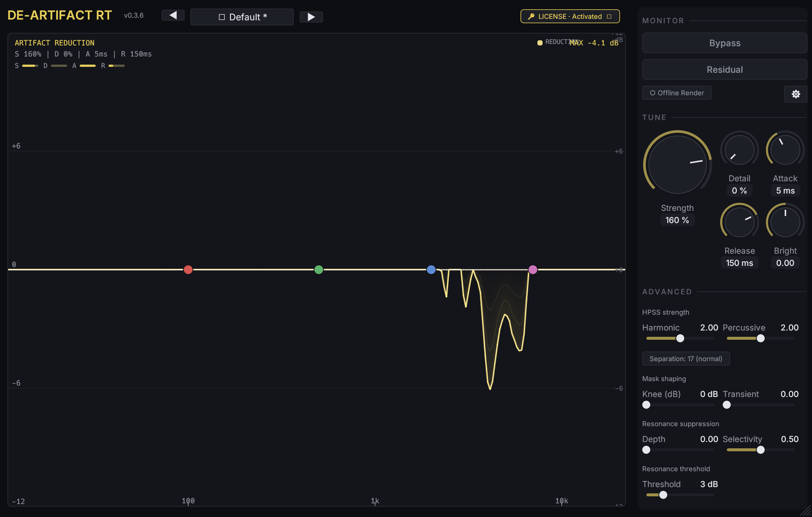The width and height of the screenshot is (812, 517).
Task: Click the v0.3.6 version label
Action: pos(134,16)
